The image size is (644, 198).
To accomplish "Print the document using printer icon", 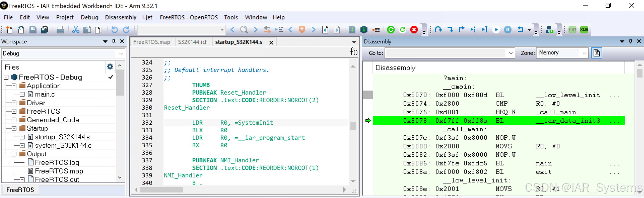I will tap(60, 30).
